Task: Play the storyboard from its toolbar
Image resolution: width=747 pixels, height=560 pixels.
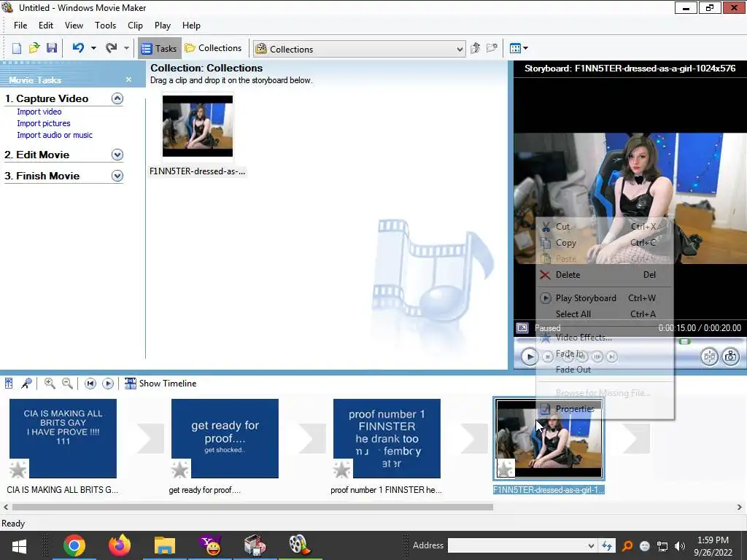Action: coord(108,384)
